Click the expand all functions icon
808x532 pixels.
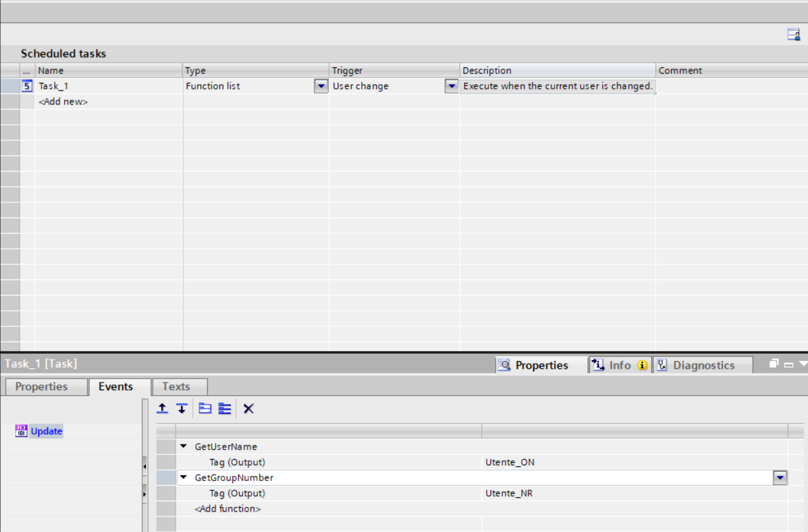[225, 409]
